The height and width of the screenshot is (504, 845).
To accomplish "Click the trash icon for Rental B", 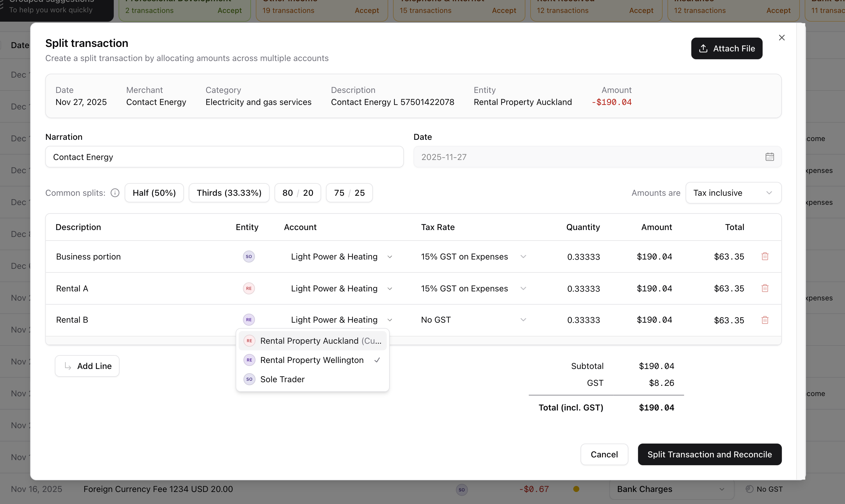I will click(765, 320).
